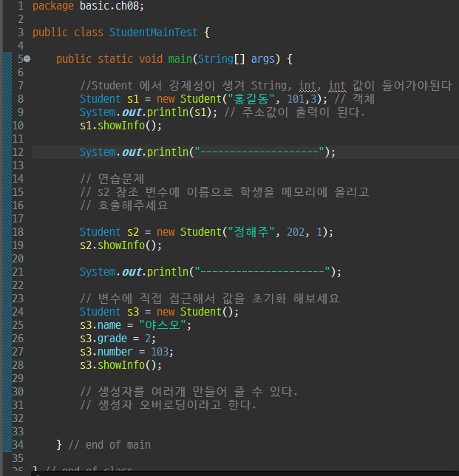Click 'main' method name on line 5
Image resolution: width=459 pixels, height=476 pixels.
[x=180, y=59]
